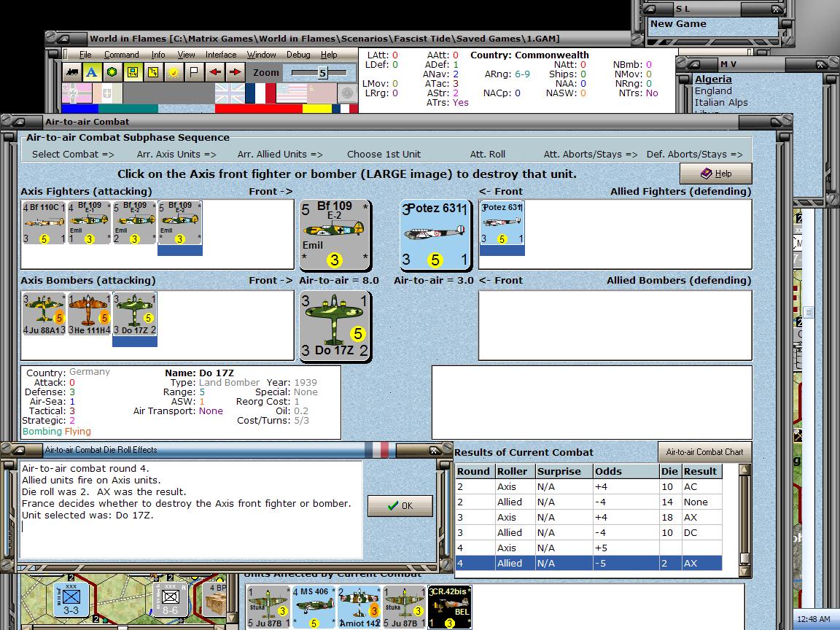Click the round 3 Axis AX result cell

701,518
